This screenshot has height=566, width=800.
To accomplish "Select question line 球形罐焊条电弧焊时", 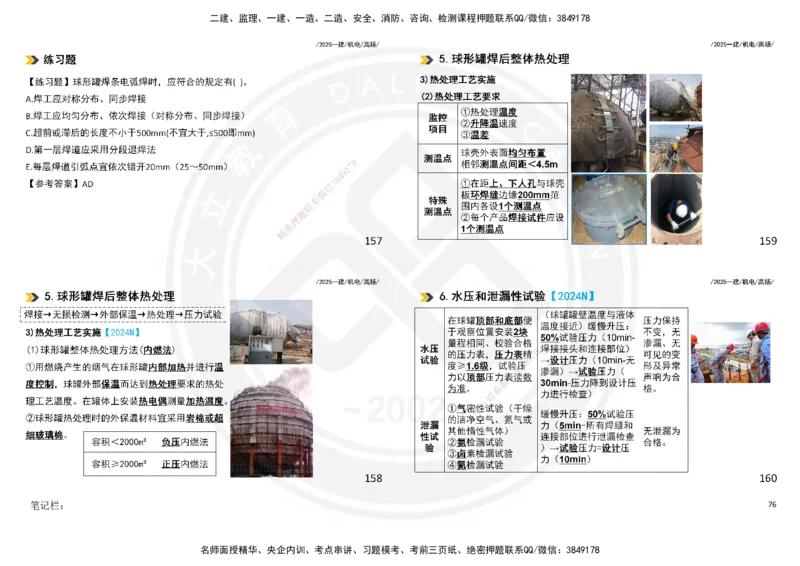I will 137,82.
